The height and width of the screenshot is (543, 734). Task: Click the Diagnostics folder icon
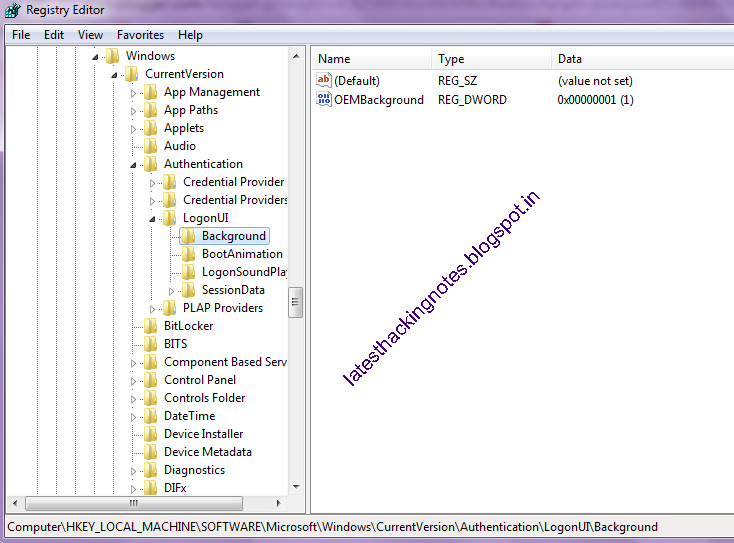coord(150,470)
